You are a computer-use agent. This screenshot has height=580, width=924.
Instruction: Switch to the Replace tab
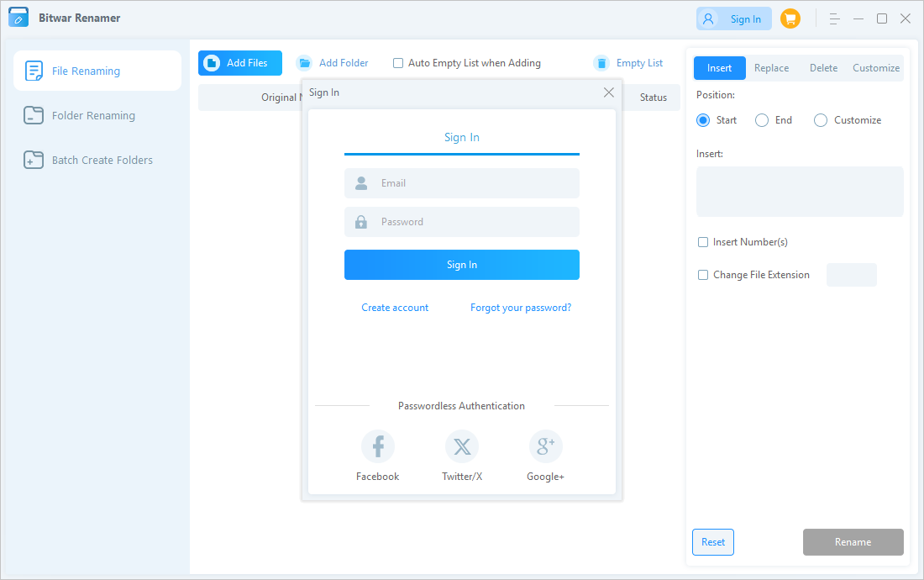coord(771,68)
